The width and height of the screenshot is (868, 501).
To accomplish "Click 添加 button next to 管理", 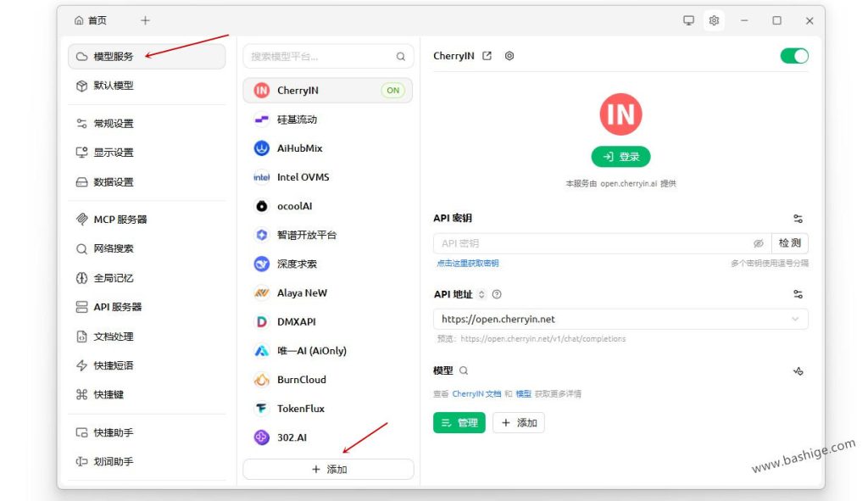I will (x=519, y=423).
